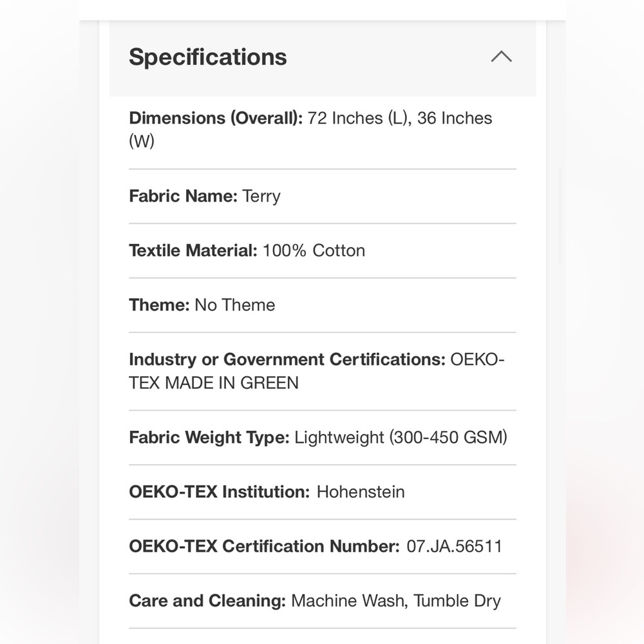The height and width of the screenshot is (644, 644).
Task: Select the Hohenstein value
Action: tap(361, 491)
